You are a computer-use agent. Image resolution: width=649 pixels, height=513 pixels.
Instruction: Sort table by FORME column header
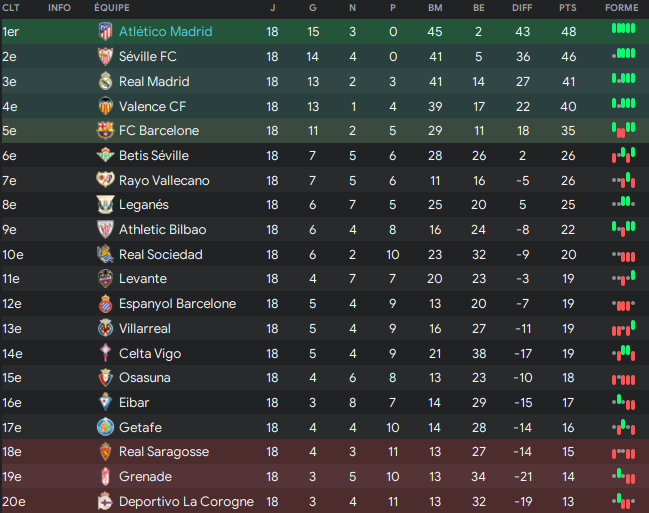(622, 7)
